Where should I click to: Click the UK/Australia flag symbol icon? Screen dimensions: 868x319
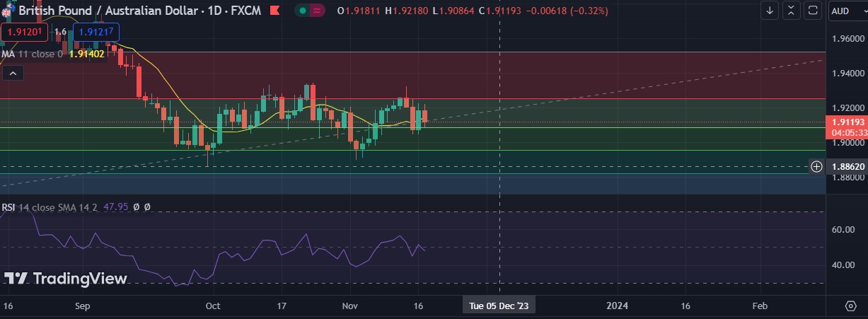point(7,11)
